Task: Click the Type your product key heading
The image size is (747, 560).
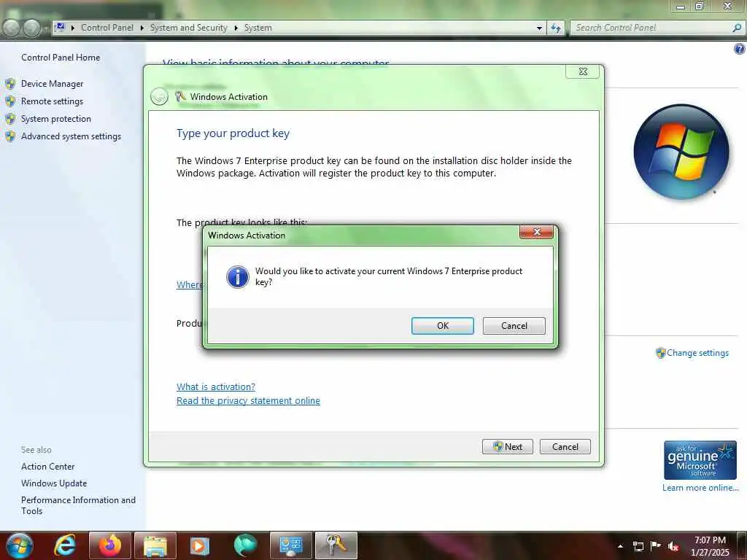Action: pos(233,133)
